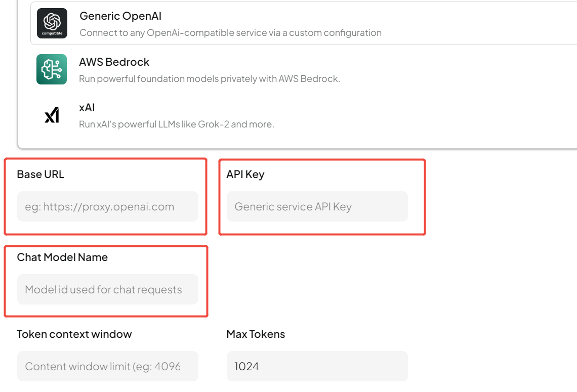Click the Grok-2 description under xAI
The height and width of the screenshot is (392, 577).
(177, 124)
